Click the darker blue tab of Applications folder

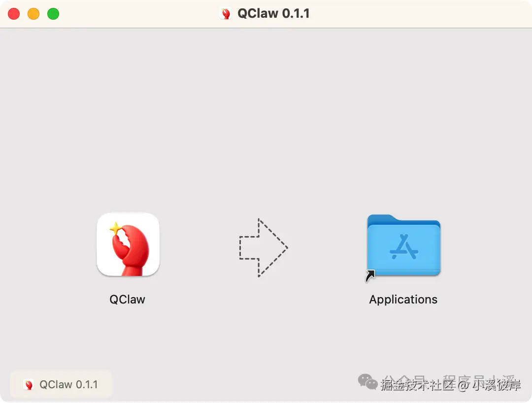click(x=382, y=219)
